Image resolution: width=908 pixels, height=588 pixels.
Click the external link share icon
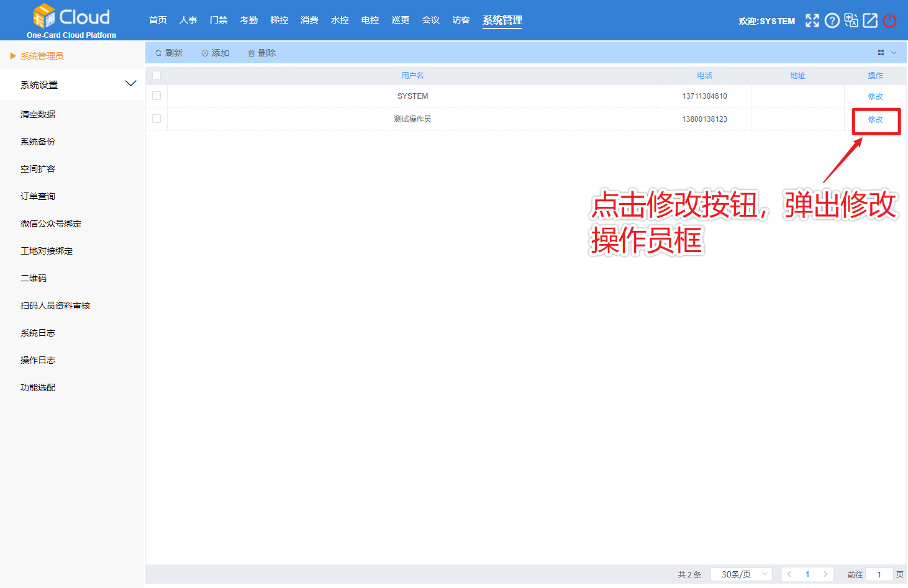[x=869, y=20]
